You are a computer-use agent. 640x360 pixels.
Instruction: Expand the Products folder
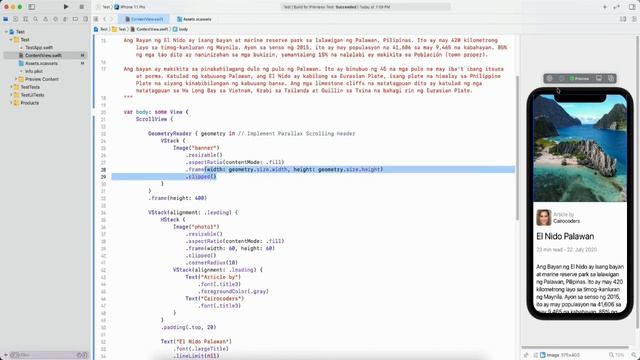click(x=11, y=103)
